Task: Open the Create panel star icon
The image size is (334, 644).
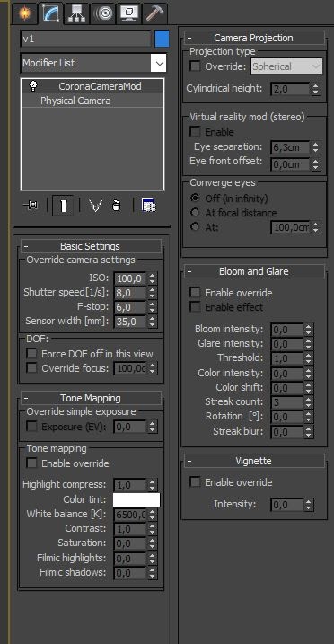Action: click(25, 13)
